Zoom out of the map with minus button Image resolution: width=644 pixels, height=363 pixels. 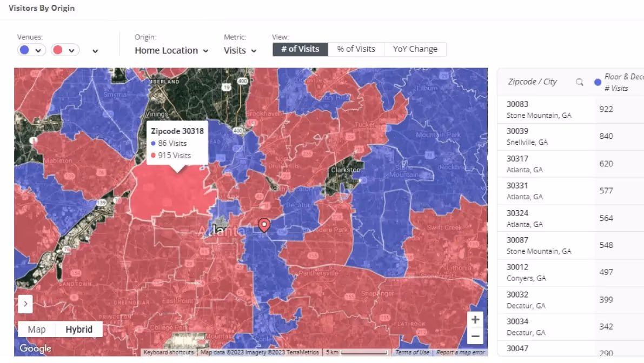pyautogui.click(x=475, y=337)
